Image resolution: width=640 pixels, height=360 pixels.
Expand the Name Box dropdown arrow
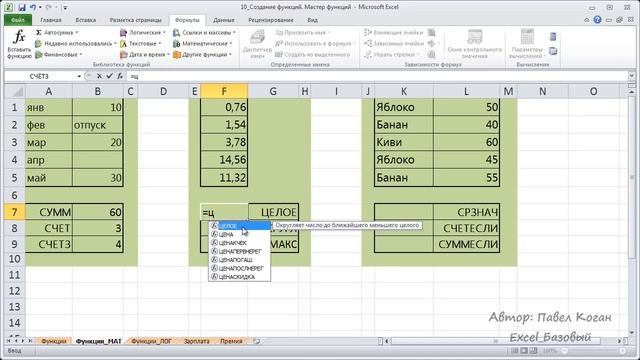pos(79,76)
